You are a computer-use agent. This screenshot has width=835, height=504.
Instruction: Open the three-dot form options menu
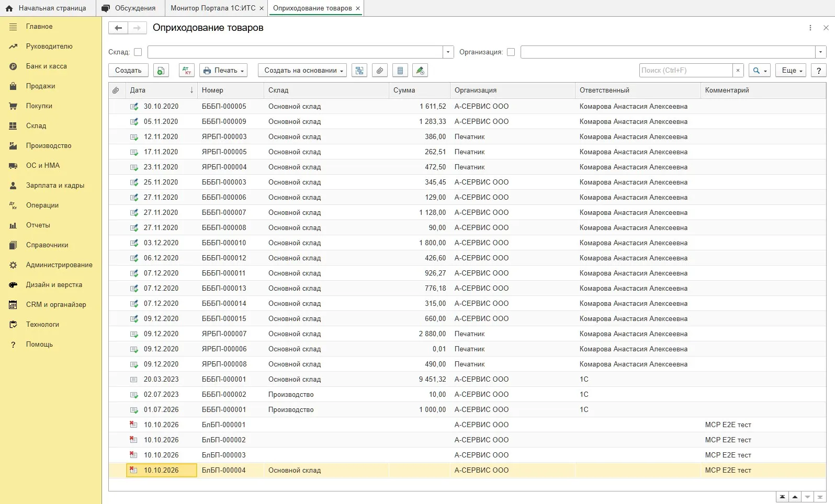click(x=810, y=28)
